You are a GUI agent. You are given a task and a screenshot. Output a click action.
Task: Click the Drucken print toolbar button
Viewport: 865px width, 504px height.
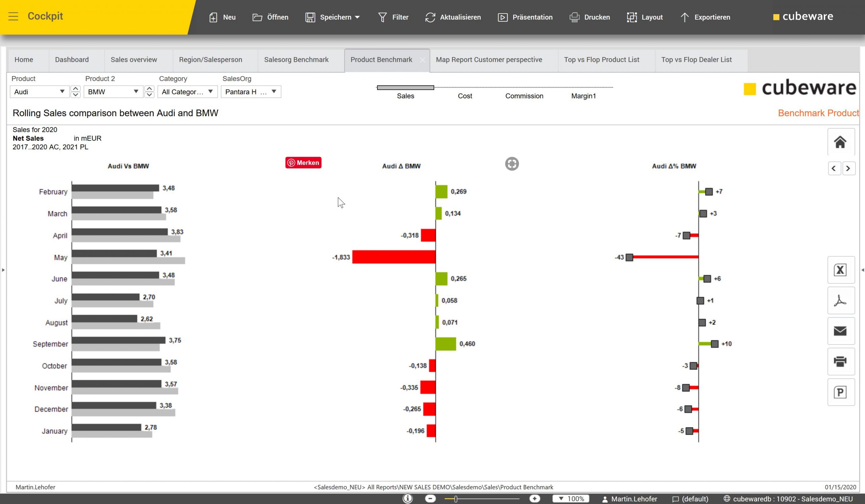pyautogui.click(x=590, y=17)
